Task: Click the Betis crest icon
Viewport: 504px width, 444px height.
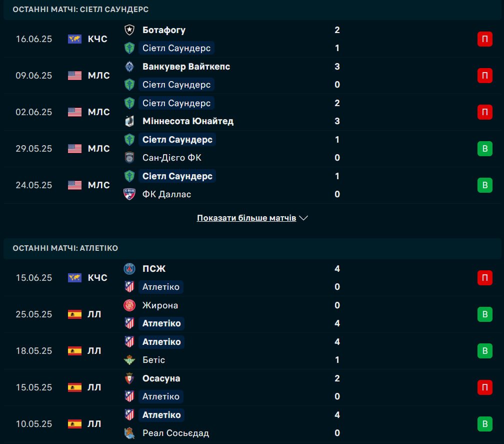Action: (129, 360)
